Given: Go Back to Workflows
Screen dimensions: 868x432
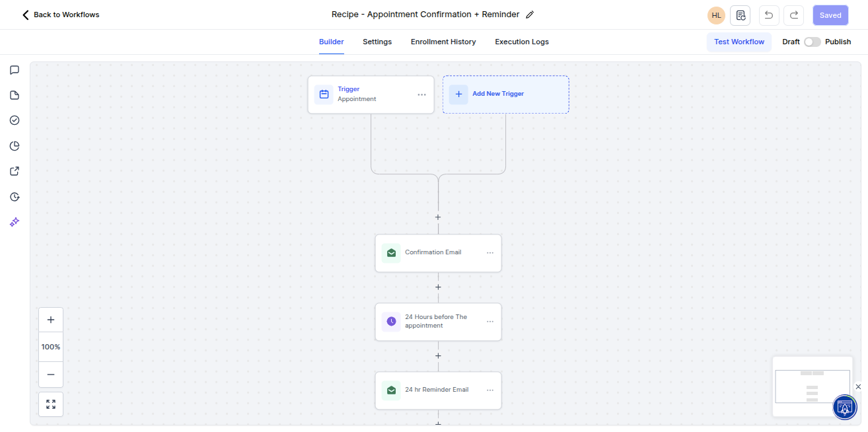Looking at the screenshot, I should [60, 15].
